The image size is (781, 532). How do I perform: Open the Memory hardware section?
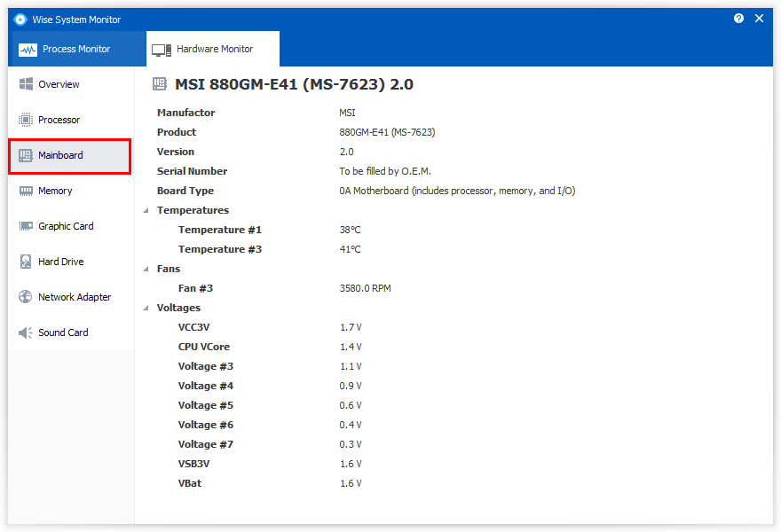coord(25,191)
